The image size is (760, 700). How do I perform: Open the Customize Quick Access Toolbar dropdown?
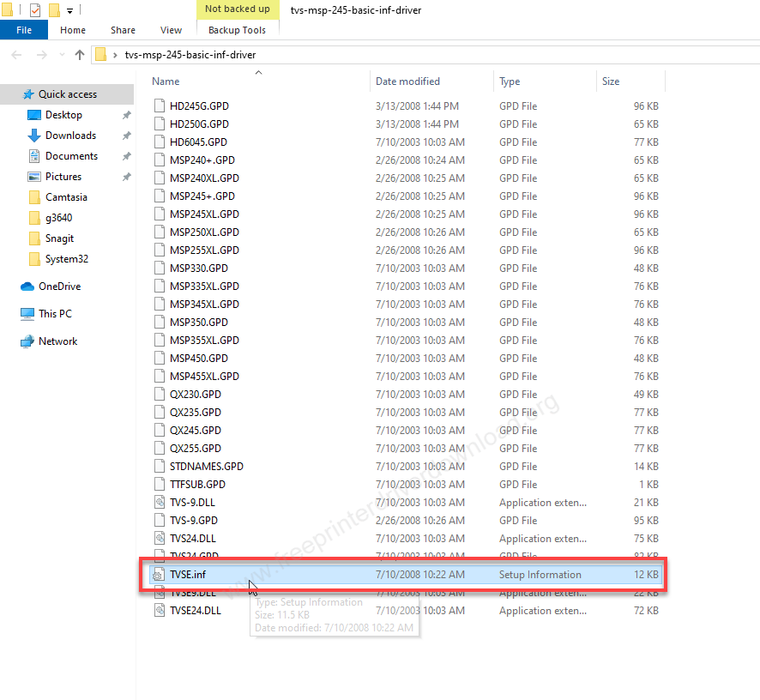(x=69, y=11)
